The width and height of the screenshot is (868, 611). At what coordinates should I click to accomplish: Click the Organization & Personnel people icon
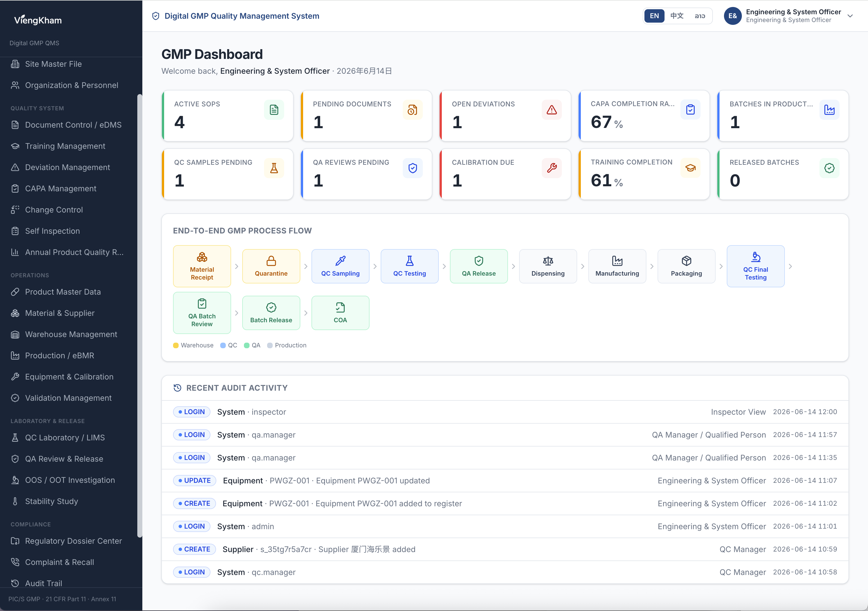(x=15, y=85)
